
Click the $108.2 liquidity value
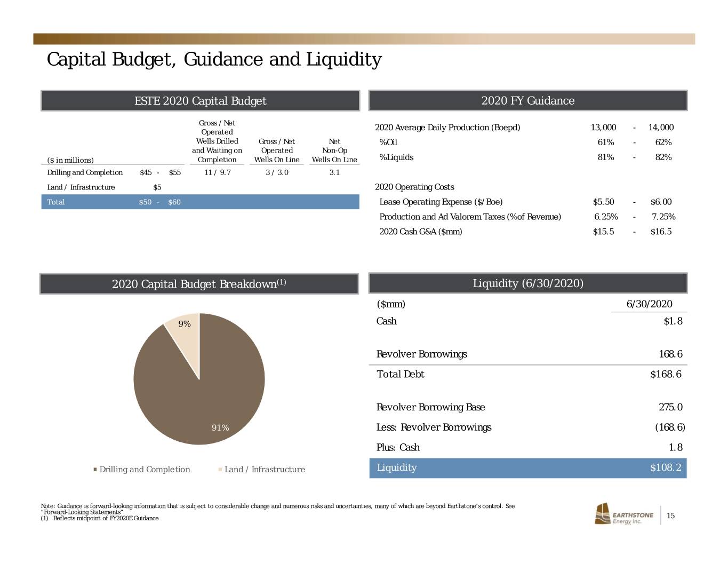click(x=666, y=468)
